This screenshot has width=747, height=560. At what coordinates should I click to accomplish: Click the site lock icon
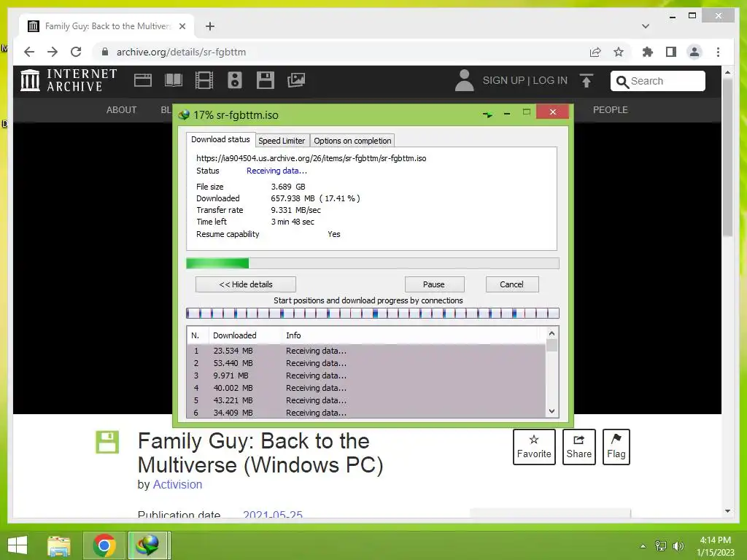click(105, 52)
